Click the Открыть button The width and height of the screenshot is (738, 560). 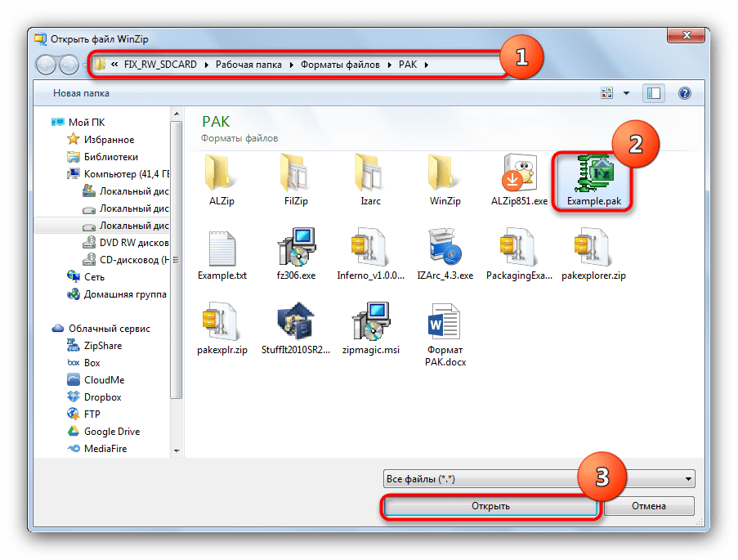(490, 506)
